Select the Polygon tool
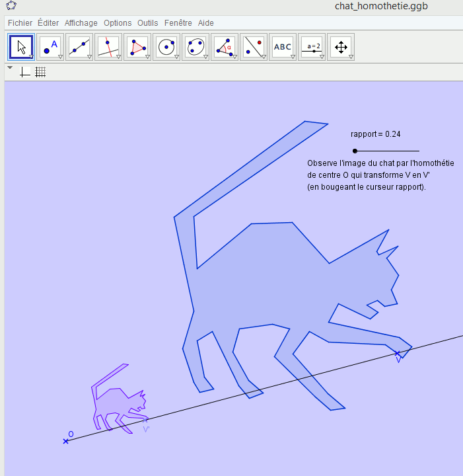Viewport: 463px width, 476px height. click(137, 47)
